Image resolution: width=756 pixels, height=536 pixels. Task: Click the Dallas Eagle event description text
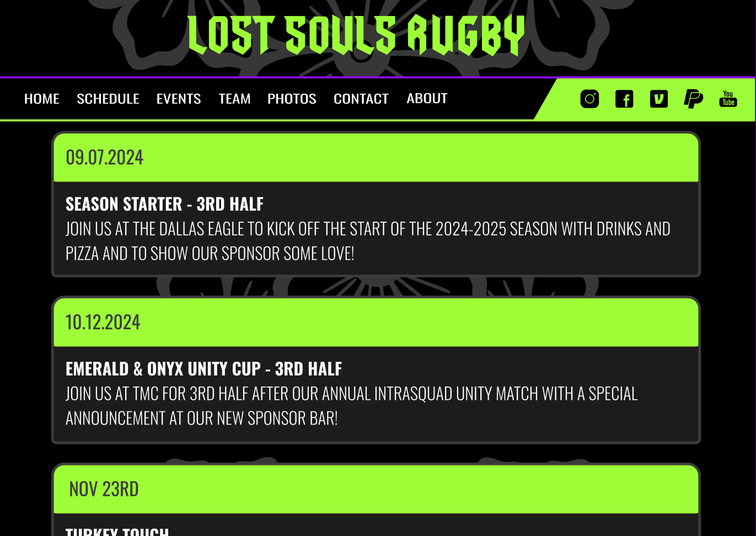(368, 241)
